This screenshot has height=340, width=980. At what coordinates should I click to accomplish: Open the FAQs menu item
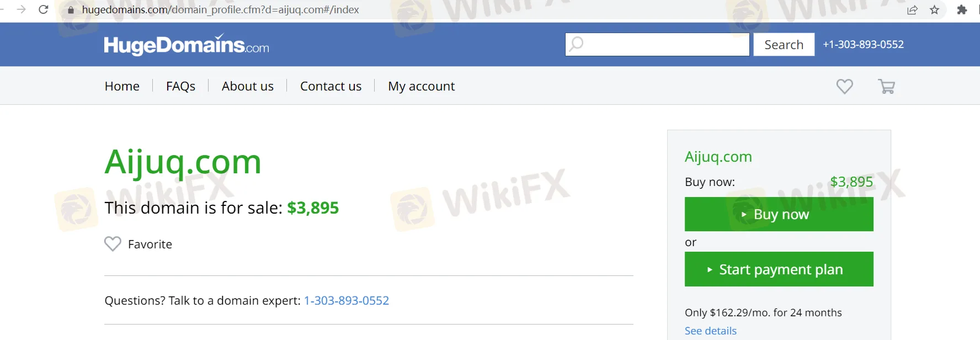(x=180, y=86)
